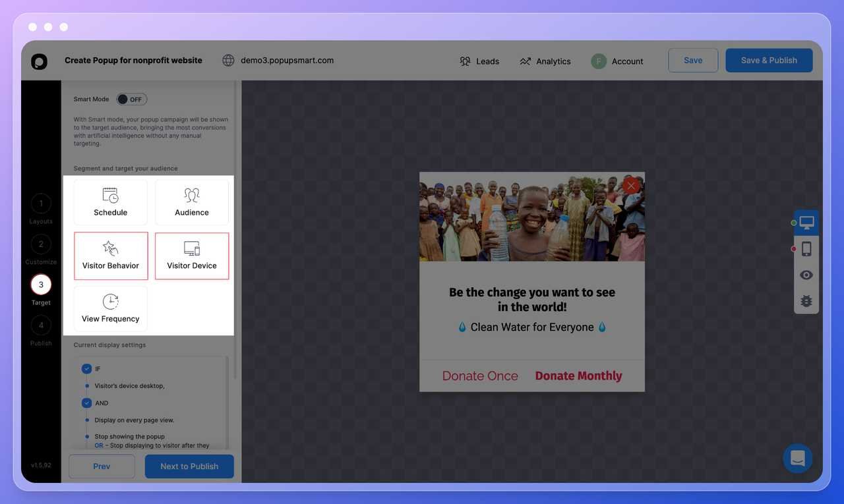844x504 pixels.
Task: Click Next to Publish button
Action: click(189, 466)
